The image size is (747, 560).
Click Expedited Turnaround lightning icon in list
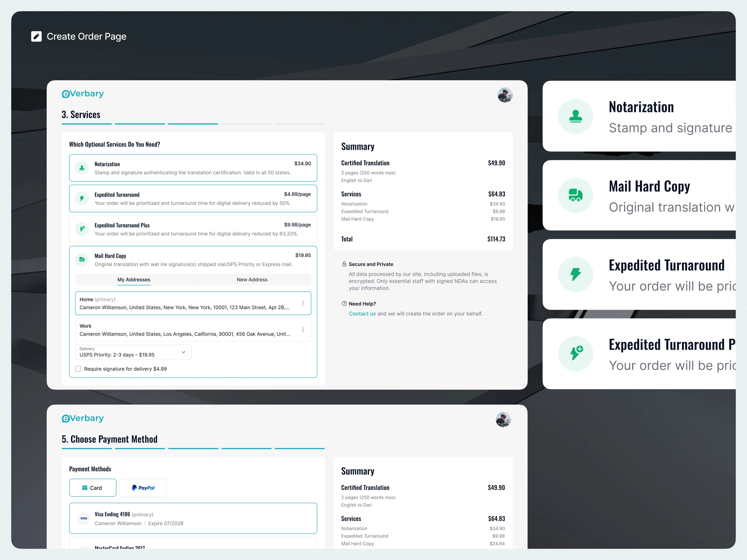coord(82,199)
